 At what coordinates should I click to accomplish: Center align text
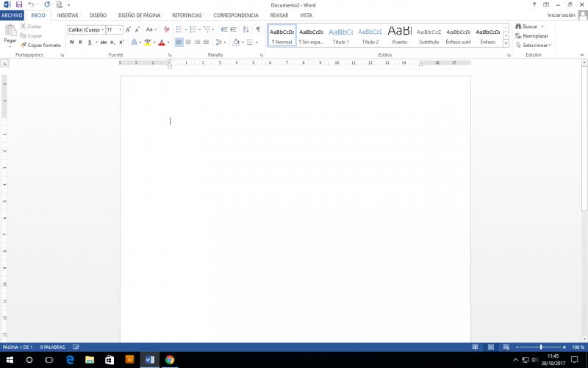(188, 42)
